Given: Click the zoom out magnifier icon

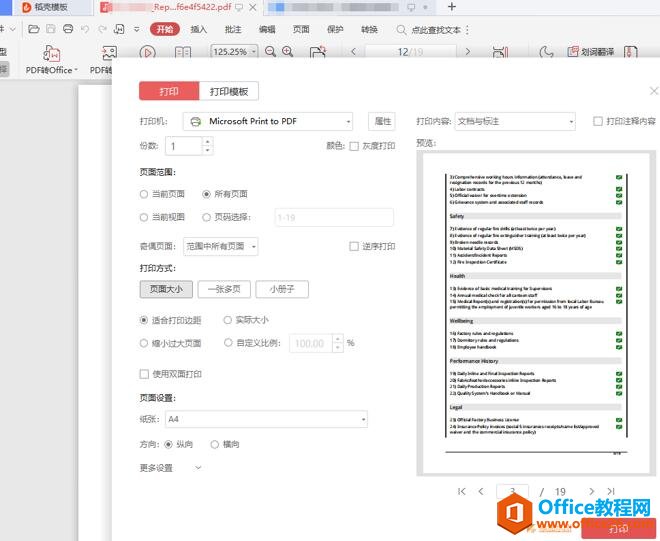Looking at the screenshot, I should click(x=270, y=52).
